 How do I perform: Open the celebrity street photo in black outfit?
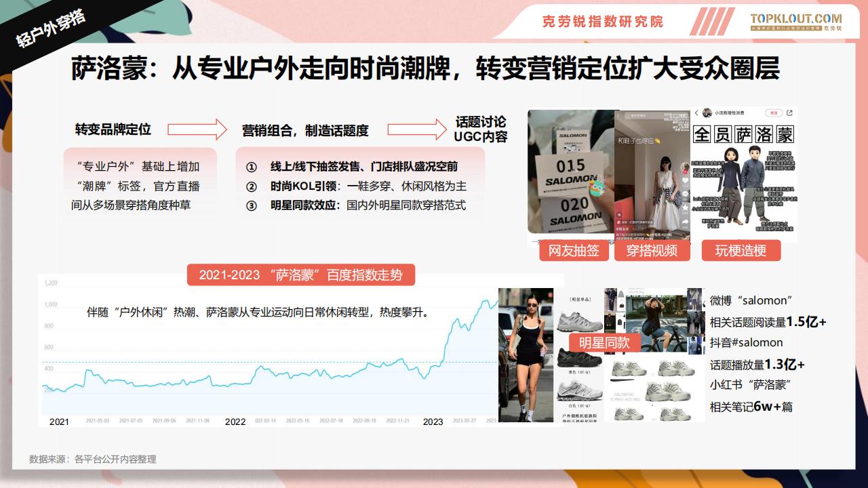coord(526,355)
